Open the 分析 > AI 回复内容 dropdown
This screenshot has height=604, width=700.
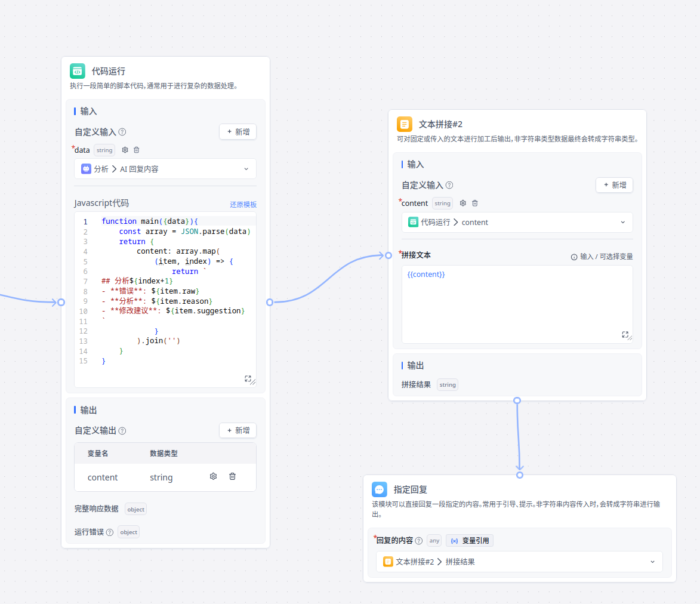pos(165,169)
